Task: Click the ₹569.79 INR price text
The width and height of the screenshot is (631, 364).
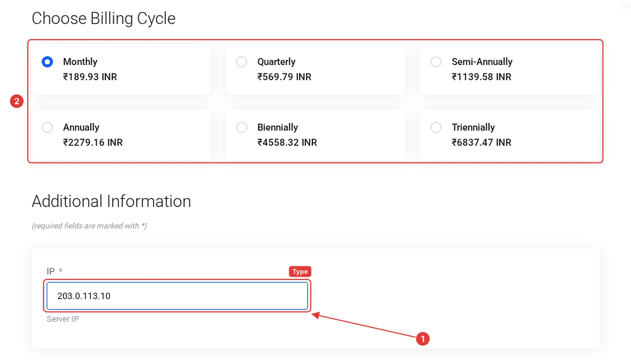Action: point(284,77)
